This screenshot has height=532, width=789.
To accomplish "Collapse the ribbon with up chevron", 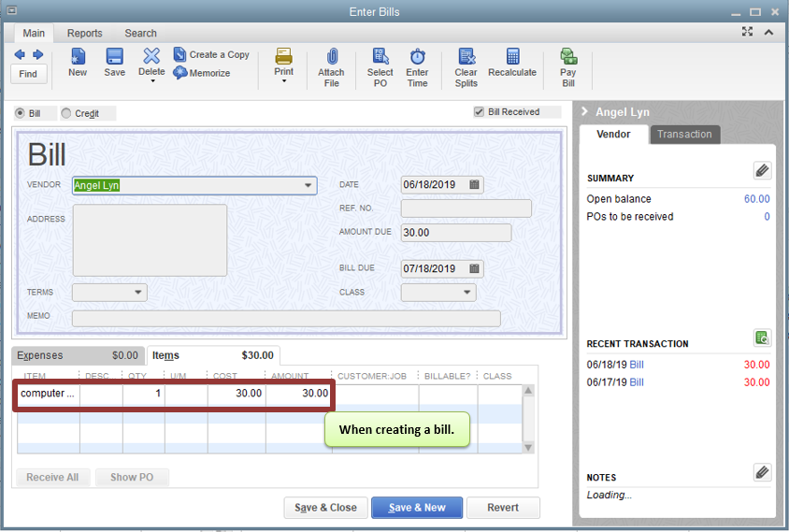I will tap(768, 32).
